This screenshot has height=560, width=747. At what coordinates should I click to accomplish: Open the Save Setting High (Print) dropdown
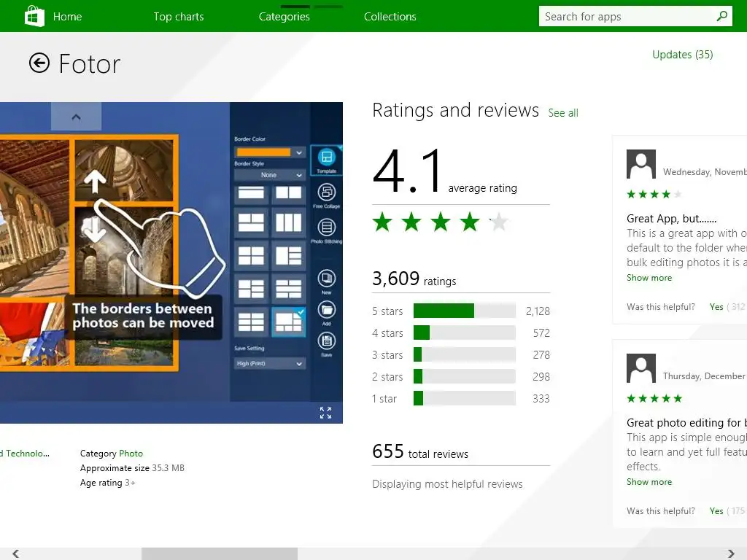click(270, 363)
